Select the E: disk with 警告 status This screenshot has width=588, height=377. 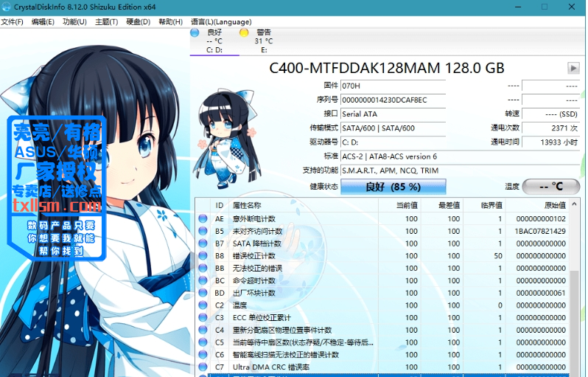tap(264, 41)
